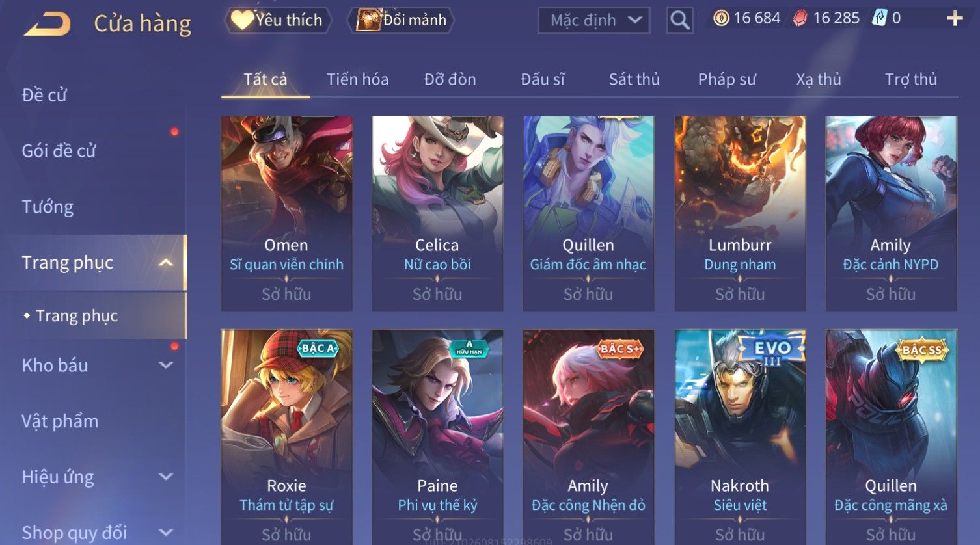Tap the red ruby currency icon
Viewport: 980px width, 545px height.
tap(800, 18)
